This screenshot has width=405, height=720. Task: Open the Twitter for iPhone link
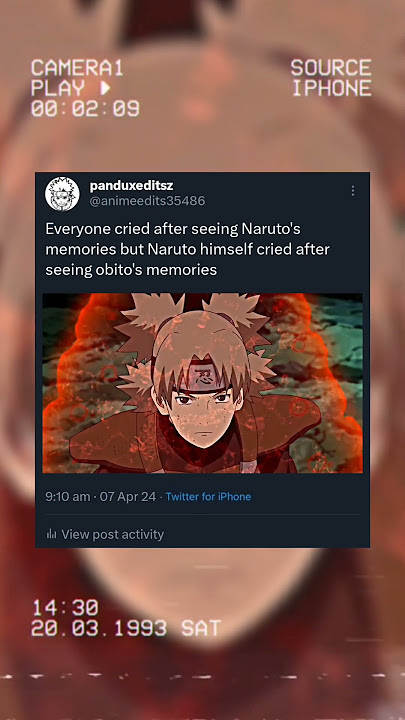208,496
